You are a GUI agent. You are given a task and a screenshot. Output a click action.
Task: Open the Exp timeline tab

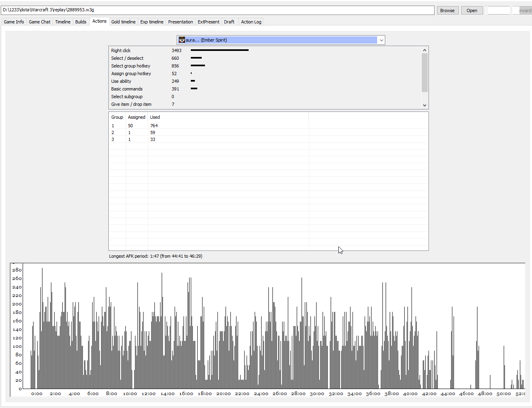pos(152,22)
